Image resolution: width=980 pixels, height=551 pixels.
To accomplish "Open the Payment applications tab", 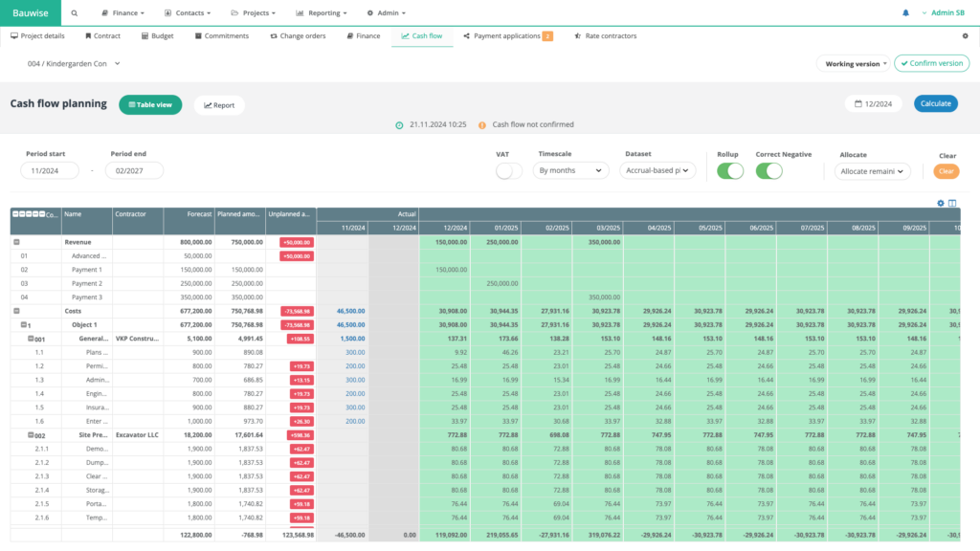I will pyautogui.click(x=507, y=36).
